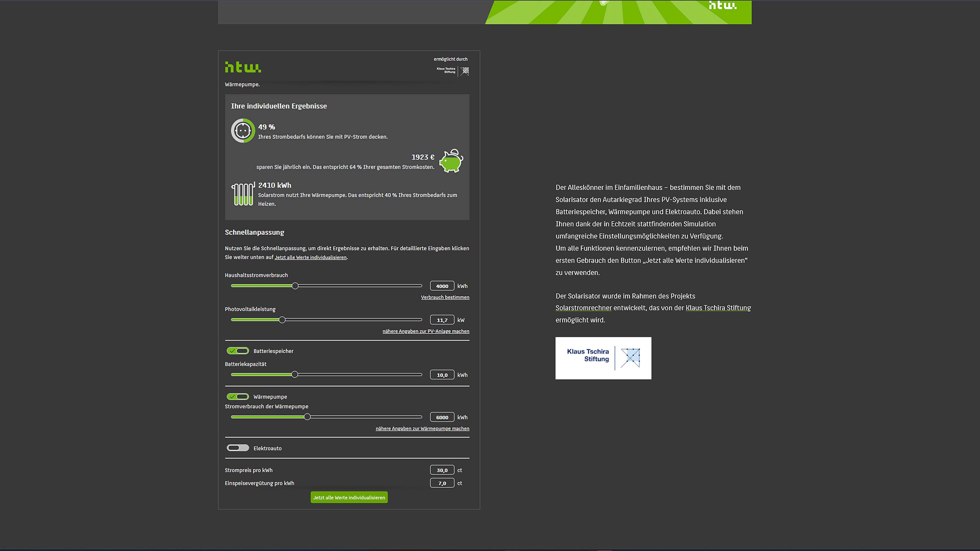The width and height of the screenshot is (980, 551).
Task: Click the socket self-sufficiency percentage icon
Action: [243, 131]
